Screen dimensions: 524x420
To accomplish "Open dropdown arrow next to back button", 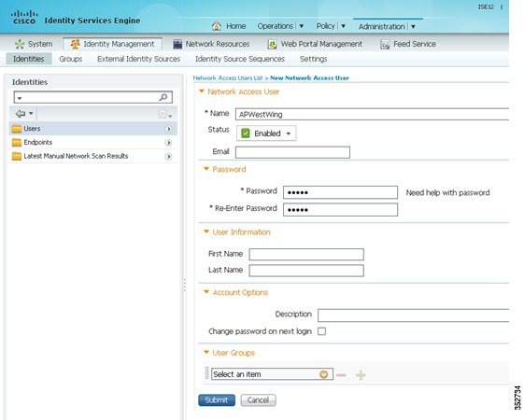I will (x=31, y=114).
